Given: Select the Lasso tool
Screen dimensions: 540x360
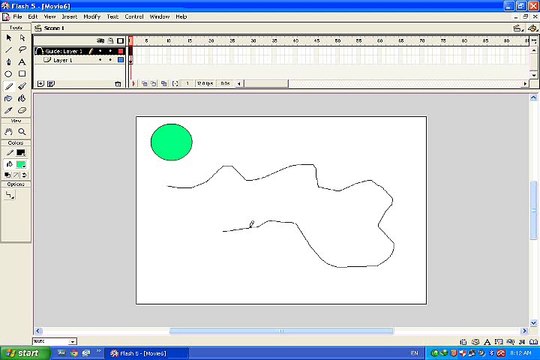Looking at the screenshot, I should pyautogui.click(x=22, y=50).
